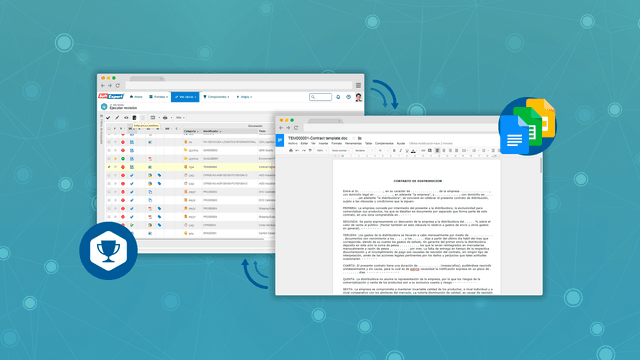Viewport: 640px width, 360px height.
Task: Open the zoom percentage dropdown in Docs toolbar
Action: [x=322, y=151]
